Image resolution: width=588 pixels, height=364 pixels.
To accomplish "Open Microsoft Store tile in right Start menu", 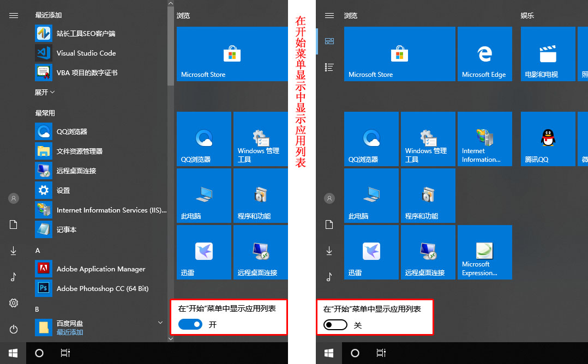I will [400, 54].
